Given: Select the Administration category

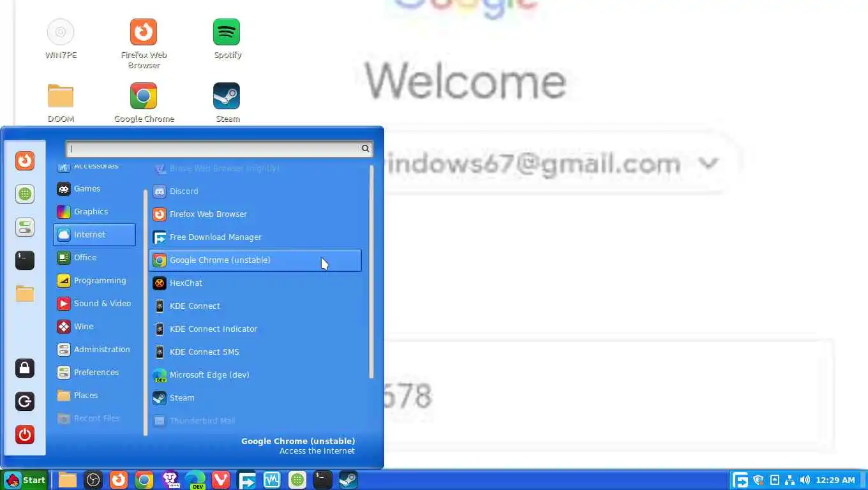Looking at the screenshot, I should pyautogui.click(x=94, y=350).
